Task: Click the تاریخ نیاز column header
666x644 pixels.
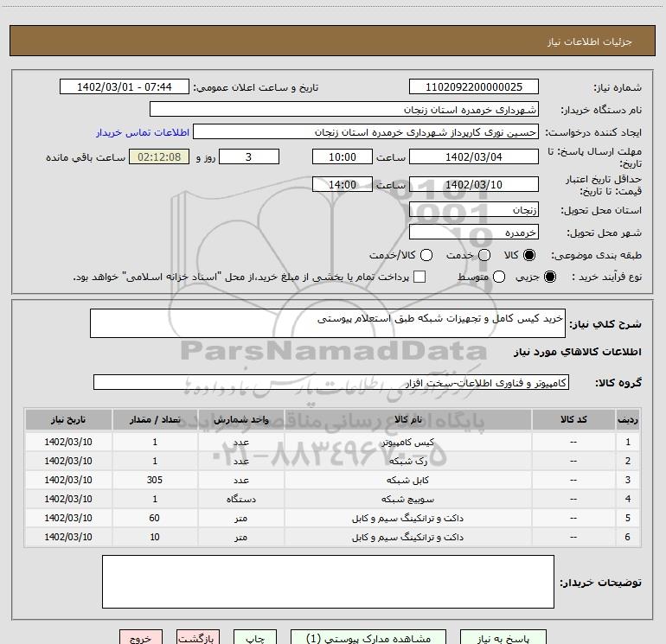Action: pyautogui.click(x=68, y=419)
